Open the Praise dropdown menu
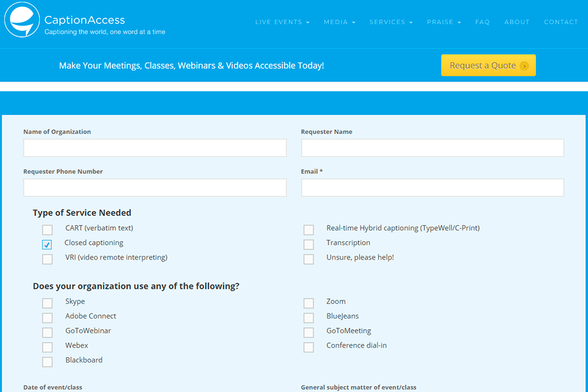Screen dimensions: 588x392 pos(443,22)
